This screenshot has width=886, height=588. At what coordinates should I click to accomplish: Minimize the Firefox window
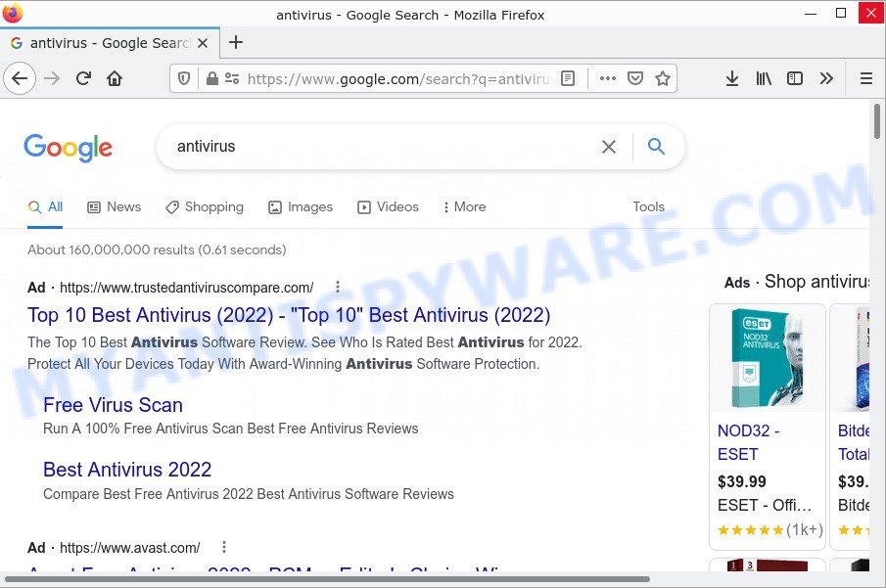811,14
